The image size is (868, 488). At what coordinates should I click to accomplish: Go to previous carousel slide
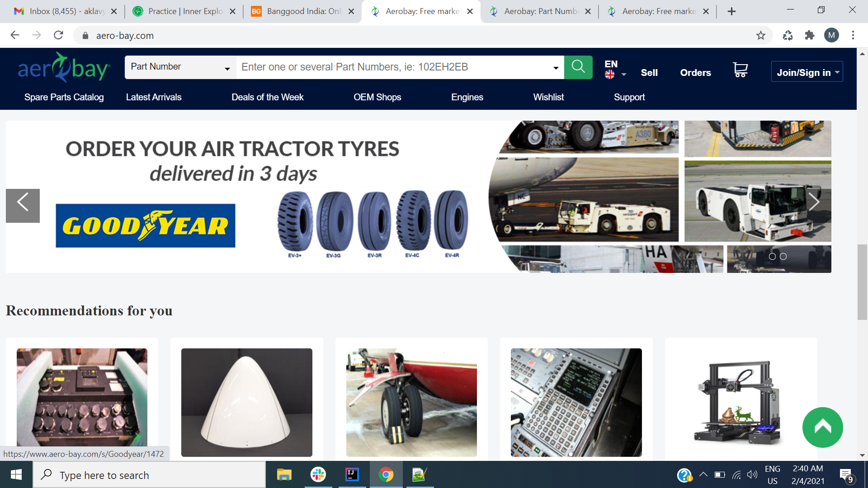click(23, 206)
